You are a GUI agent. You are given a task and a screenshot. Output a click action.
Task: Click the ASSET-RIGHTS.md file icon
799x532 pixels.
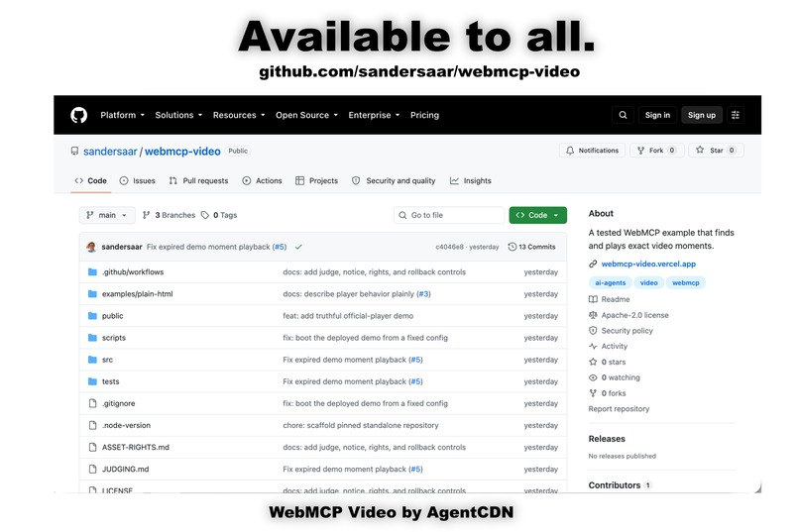(x=92, y=447)
